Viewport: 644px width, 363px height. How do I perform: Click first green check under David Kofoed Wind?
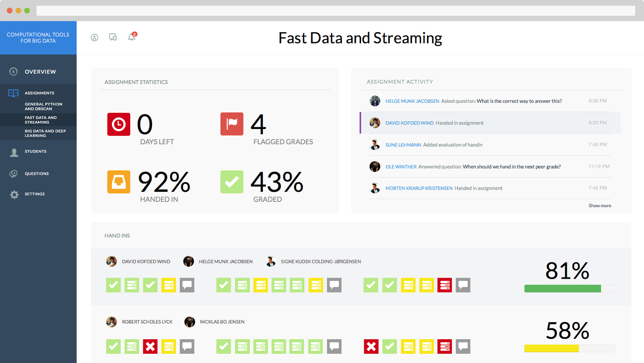(x=114, y=285)
